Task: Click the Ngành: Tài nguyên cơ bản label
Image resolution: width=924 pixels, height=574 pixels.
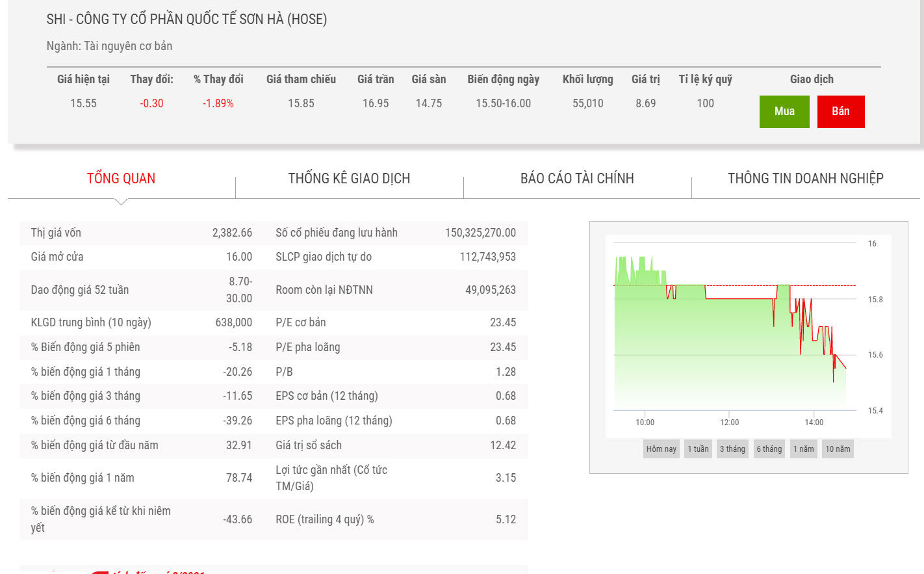Action: pos(109,46)
